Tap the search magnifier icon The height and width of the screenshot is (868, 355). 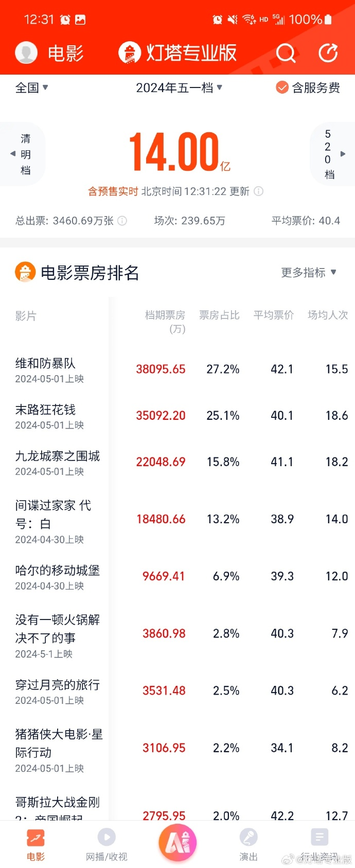coord(286,52)
